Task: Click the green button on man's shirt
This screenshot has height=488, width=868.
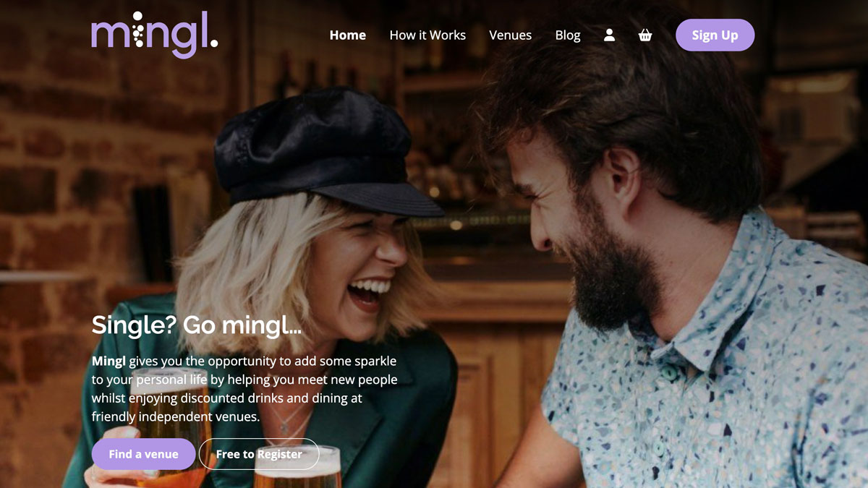Action: tap(670, 372)
